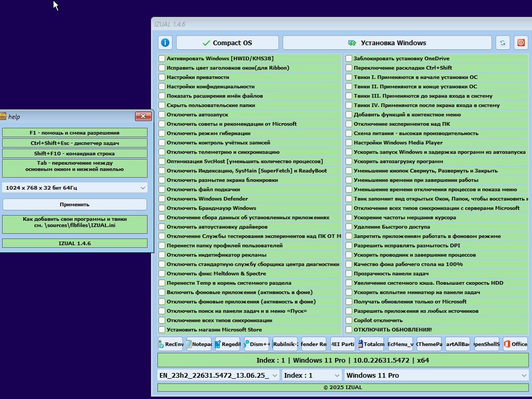
Task: Check 'Схема питания - высокая производительность'
Action: coord(349,134)
